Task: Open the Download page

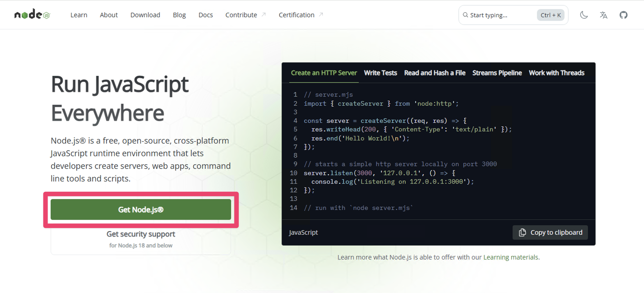Action: (x=145, y=15)
